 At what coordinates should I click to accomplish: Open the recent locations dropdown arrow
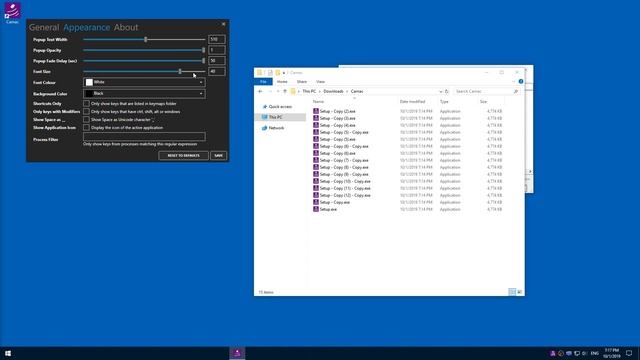tap(278, 91)
